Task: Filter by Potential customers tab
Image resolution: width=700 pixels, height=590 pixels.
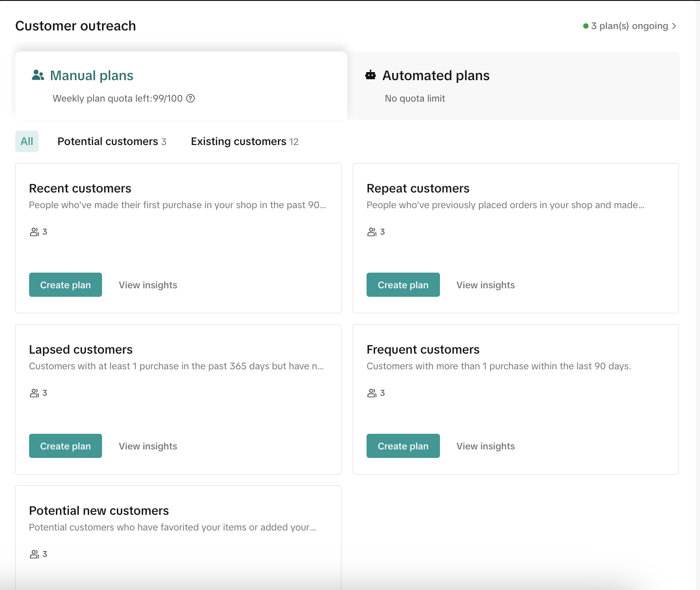Action: (112, 141)
